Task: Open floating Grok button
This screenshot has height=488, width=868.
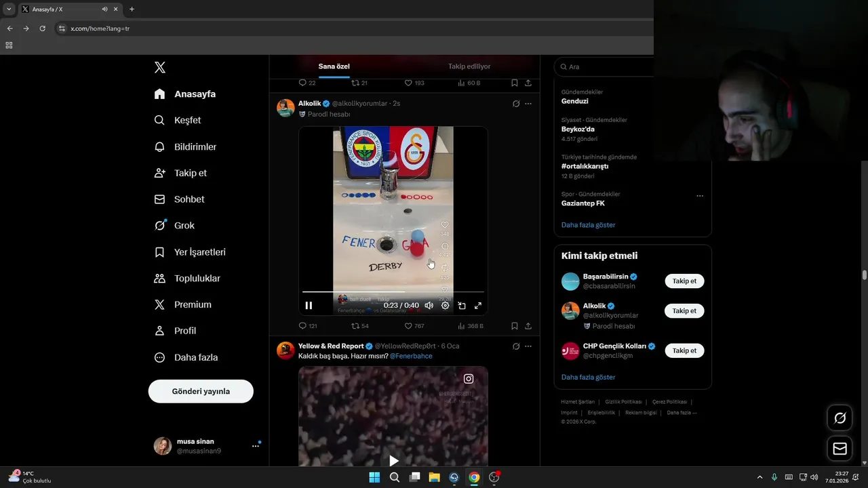Action: point(840,418)
